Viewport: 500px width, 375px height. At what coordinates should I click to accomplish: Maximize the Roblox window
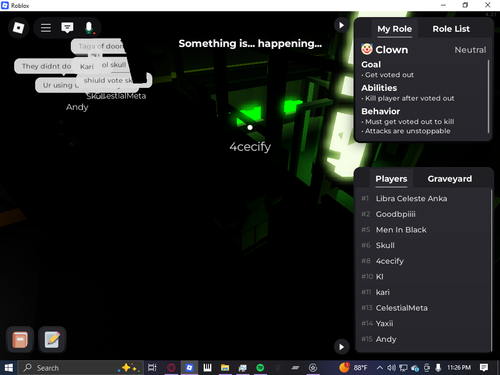465,5
